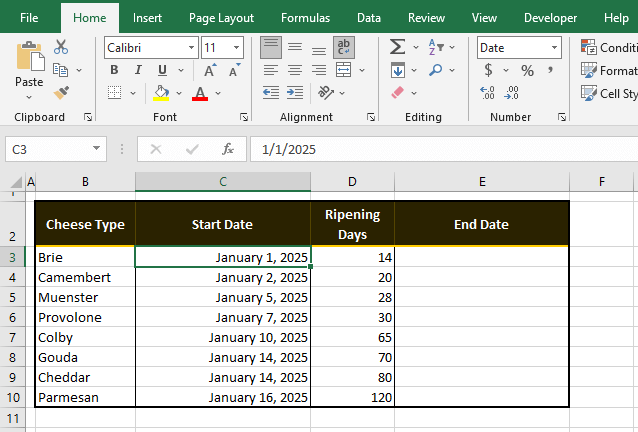Image resolution: width=638 pixels, height=432 pixels.
Task: Select the End Date cell for Brie
Action: tap(481, 257)
